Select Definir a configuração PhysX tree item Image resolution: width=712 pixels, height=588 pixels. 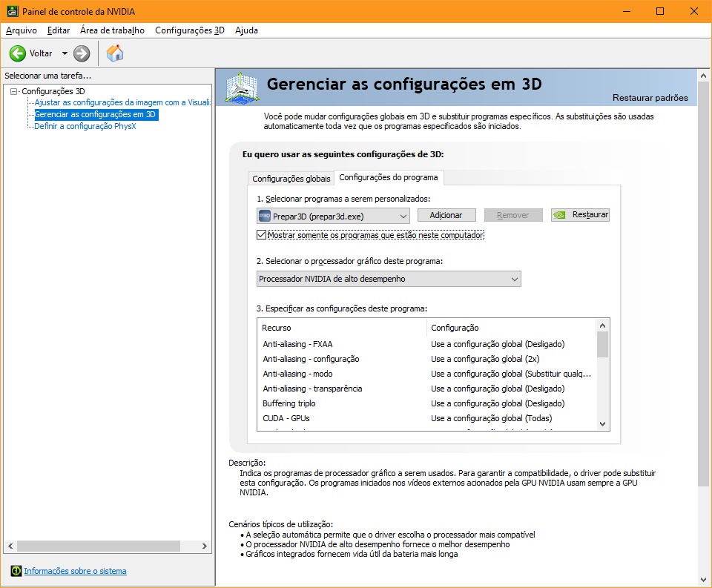coord(85,126)
